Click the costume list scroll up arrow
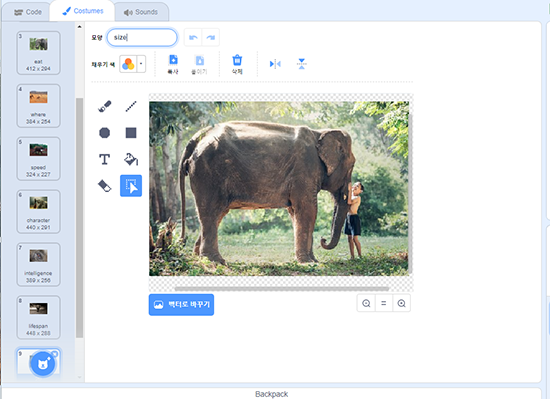 click(x=80, y=27)
